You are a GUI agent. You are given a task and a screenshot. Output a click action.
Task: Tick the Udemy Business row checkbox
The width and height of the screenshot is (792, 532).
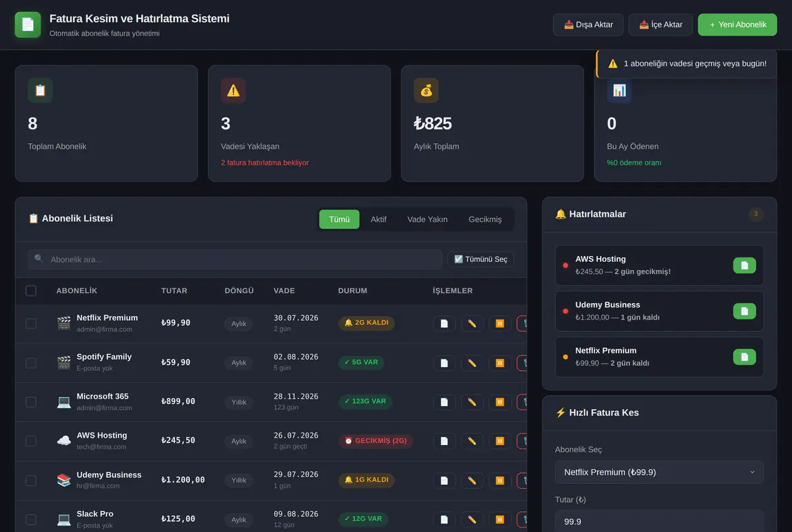(x=31, y=481)
